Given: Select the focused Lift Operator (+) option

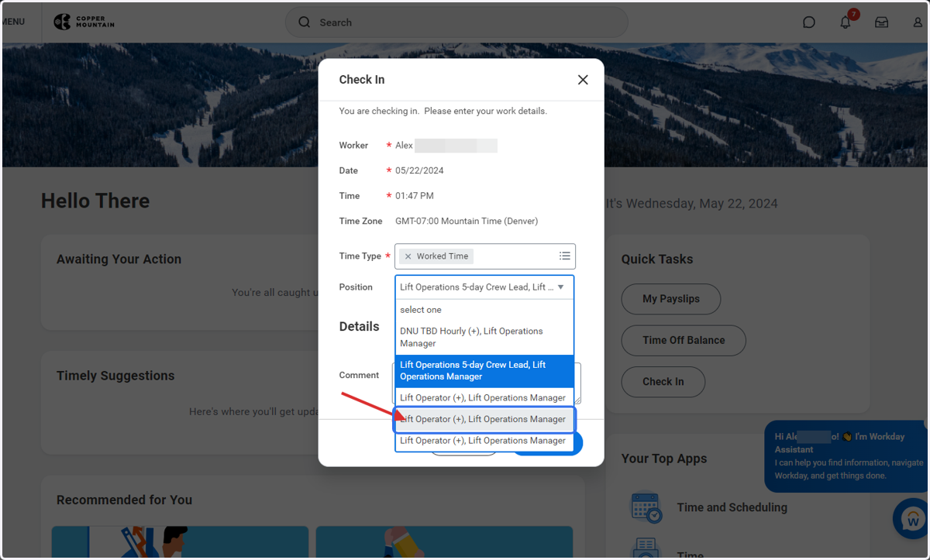Looking at the screenshot, I should (484, 419).
